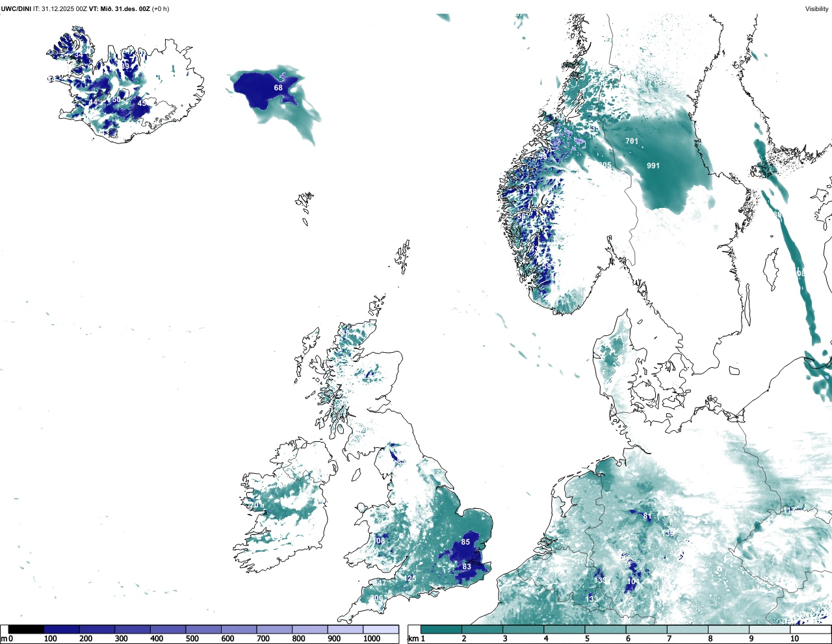Click the "125" value in southern England
The width and height of the screenshot is (832, 644).
click(x=410, y=578)
